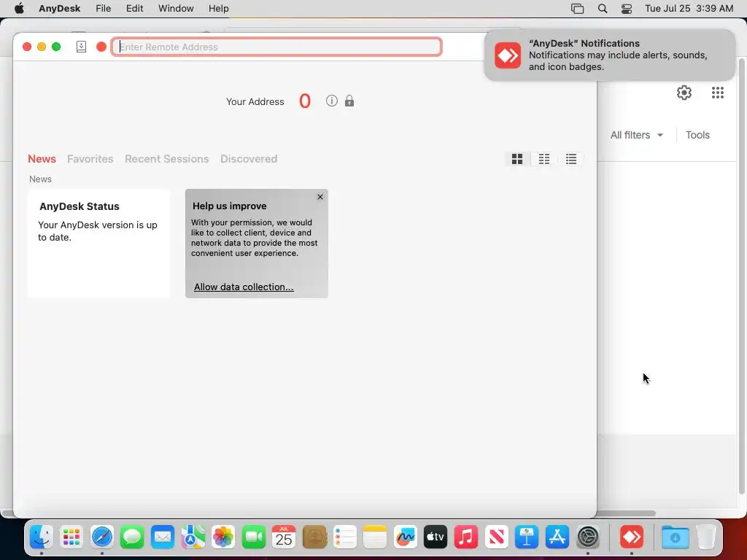Open the Help menu
The width and height of the screenshot is (747, 560).
[x=219, y=9]
